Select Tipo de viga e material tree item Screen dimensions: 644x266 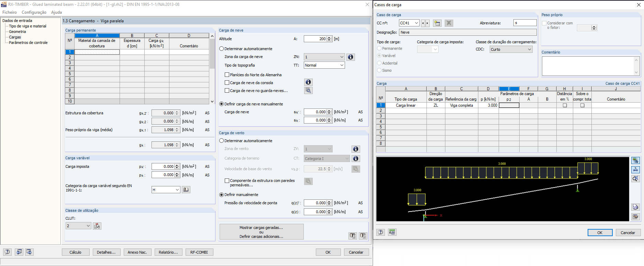pos(27,26)
